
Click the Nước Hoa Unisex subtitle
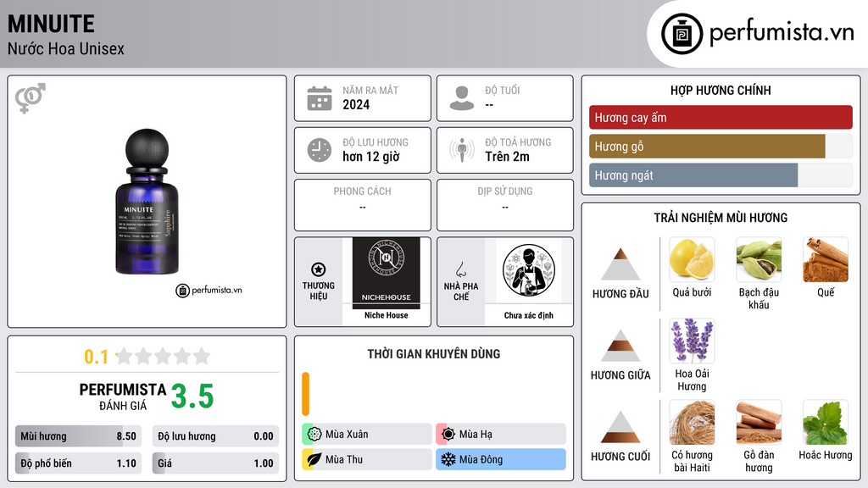pos(66,48)
